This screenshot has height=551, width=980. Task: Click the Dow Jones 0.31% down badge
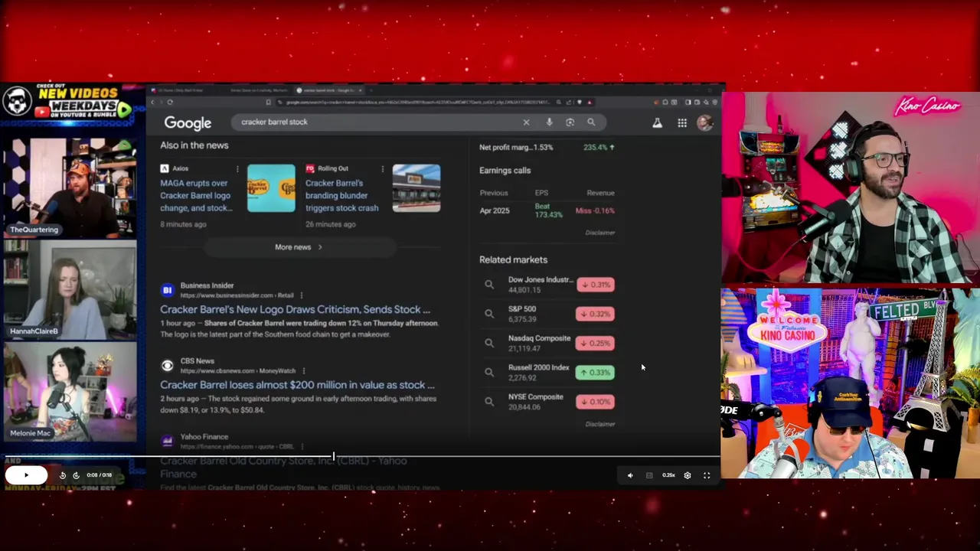pyautogui.click(x=596, y=285)
